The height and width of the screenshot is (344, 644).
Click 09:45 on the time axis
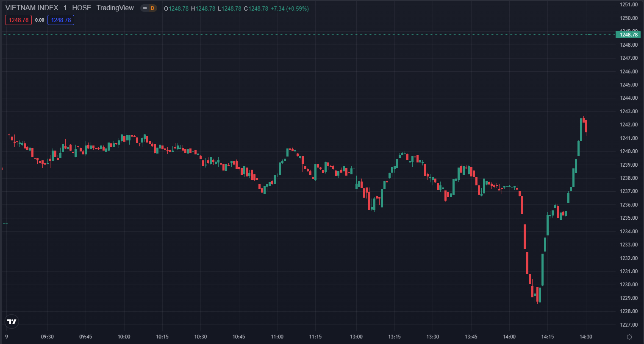(86, 337)
